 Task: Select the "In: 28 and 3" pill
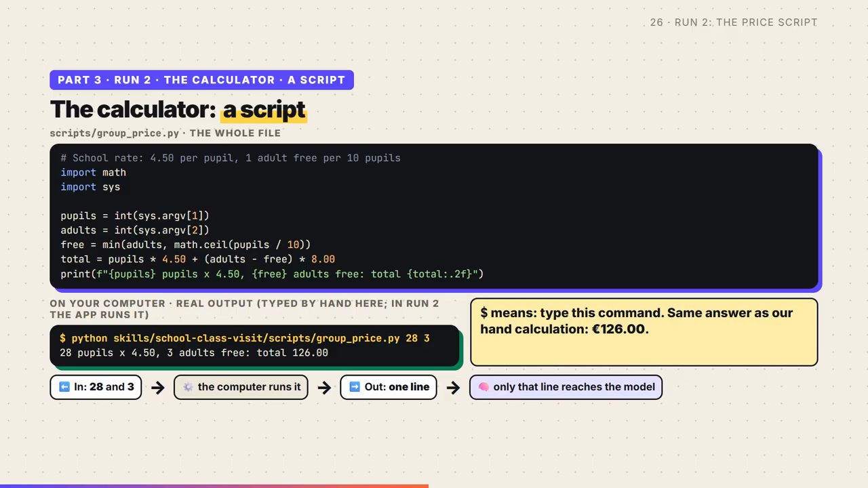(96, 387)
